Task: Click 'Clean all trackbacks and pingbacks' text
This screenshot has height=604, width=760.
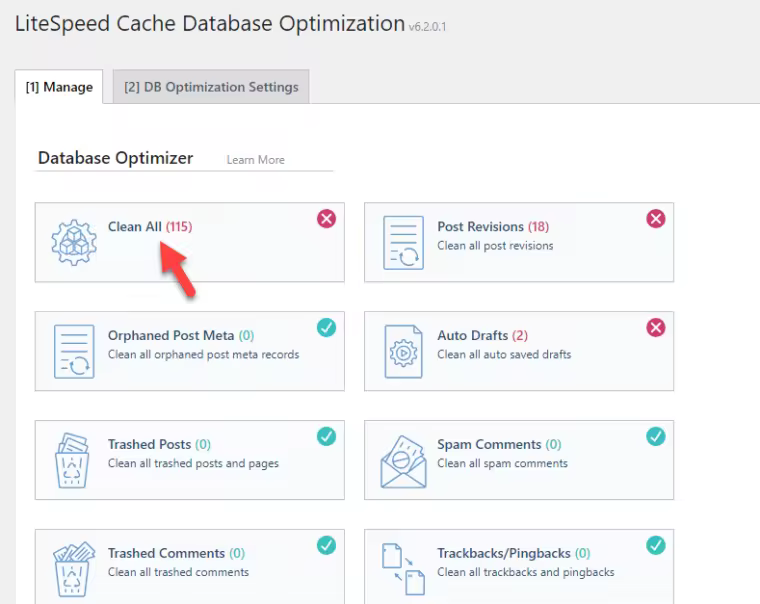Action: pos(525,572)
